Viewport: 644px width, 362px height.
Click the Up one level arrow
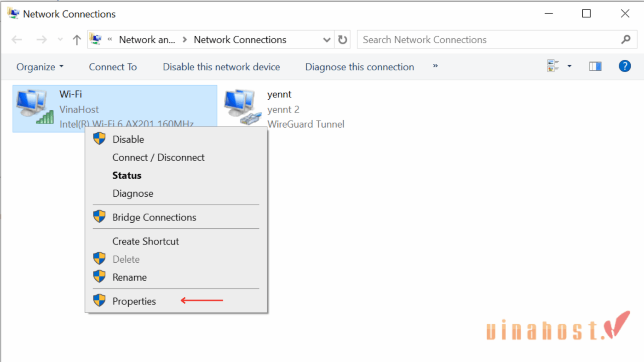coord(77,40)
